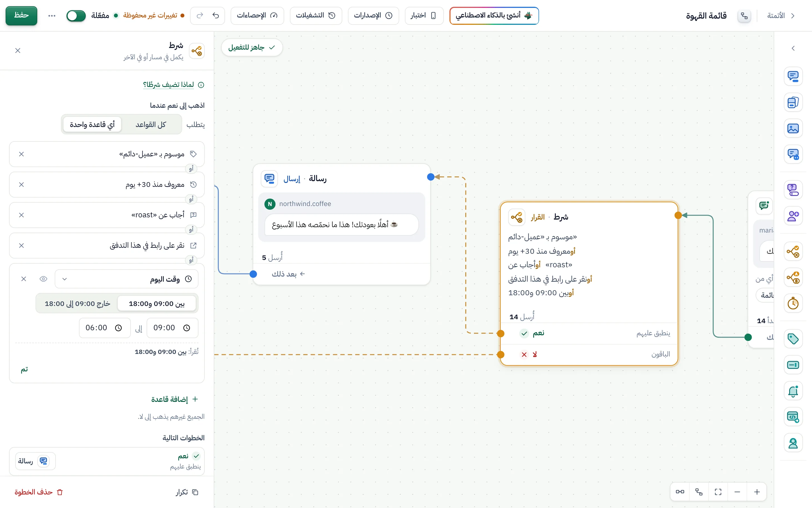Select أي قاعدة واحدة option
812x508 pixels.
click(x=92, y=125)
